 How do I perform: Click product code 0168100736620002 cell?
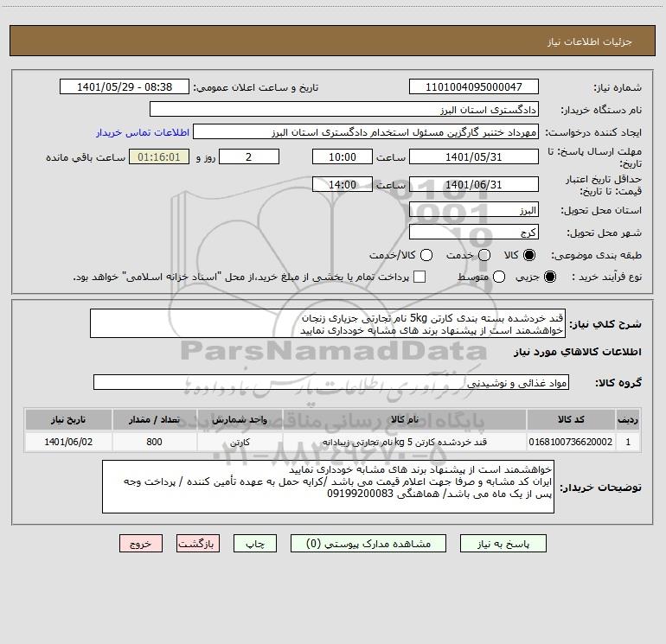pos(571,442)
